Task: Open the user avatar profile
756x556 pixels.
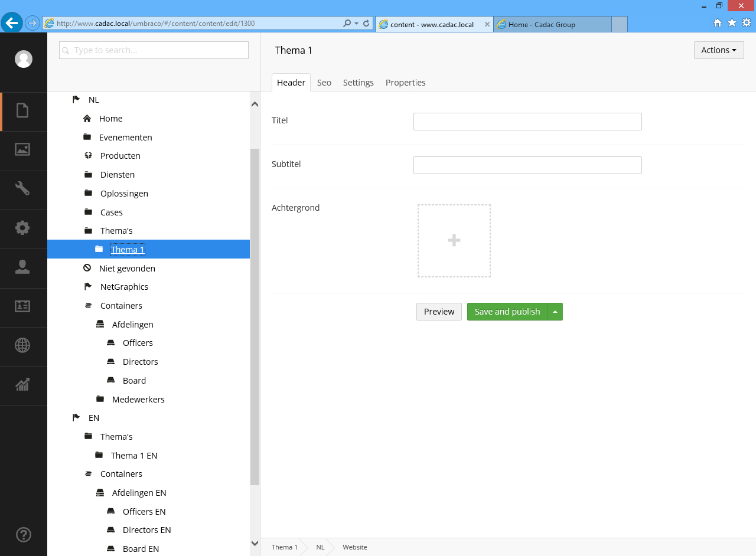Action: 24,59
